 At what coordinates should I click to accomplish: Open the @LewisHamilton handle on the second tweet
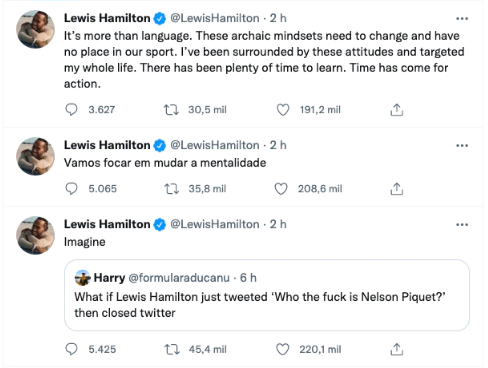(215, 145)
